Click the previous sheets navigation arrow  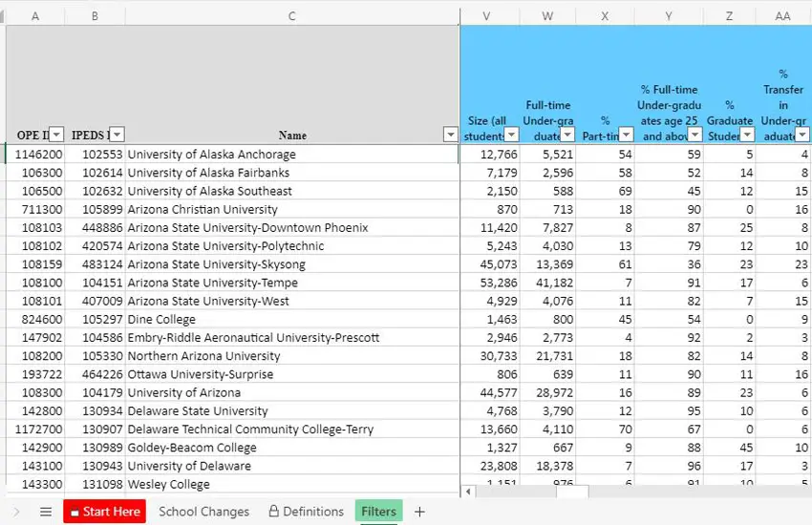pyautogui.click(x=16, y=512)
